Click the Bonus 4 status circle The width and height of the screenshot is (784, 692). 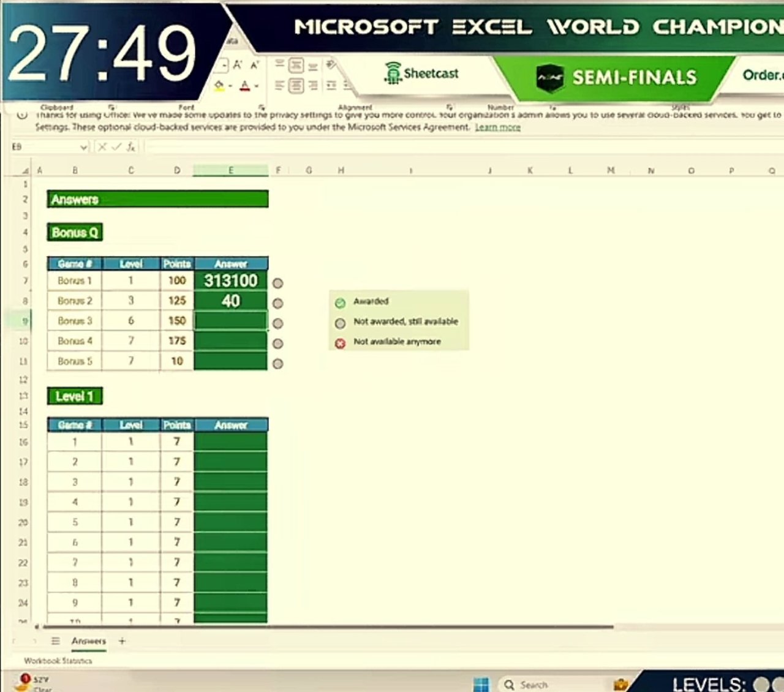278,344
